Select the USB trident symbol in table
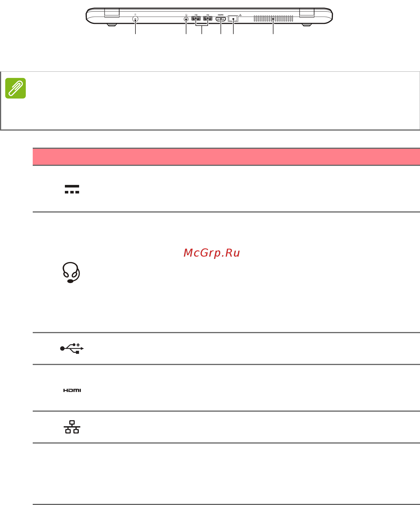The width and height of the screenshot is (420, 505). click(72, 348)
